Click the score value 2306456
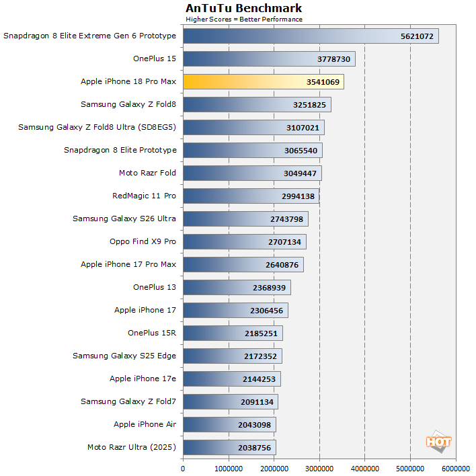This screenshot has height=476, width=476. point(266,311)
